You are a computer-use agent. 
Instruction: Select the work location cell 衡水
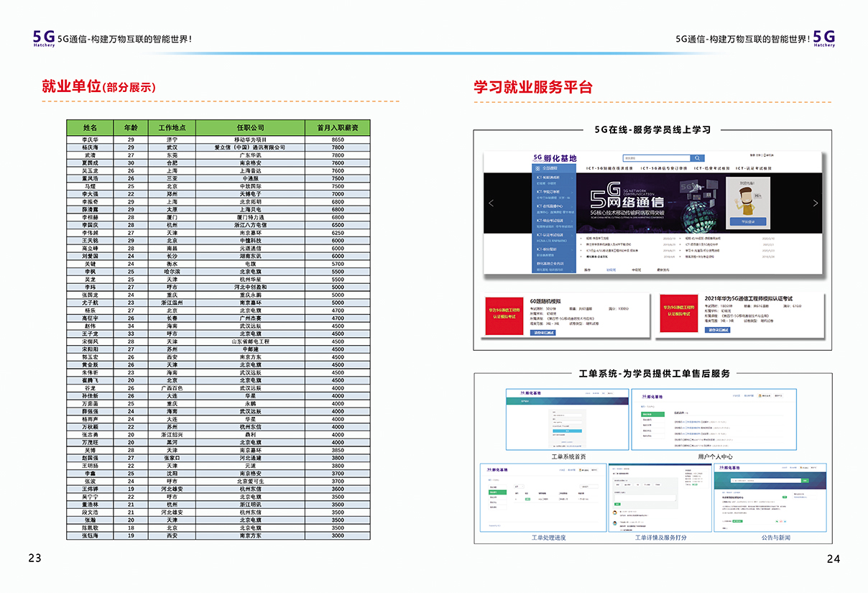[172, 264]
